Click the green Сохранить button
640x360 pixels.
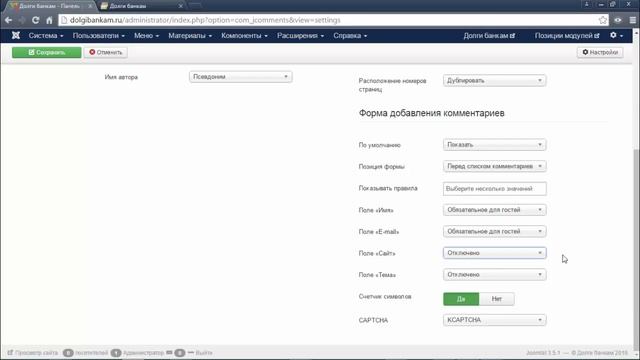pos(47,52)
